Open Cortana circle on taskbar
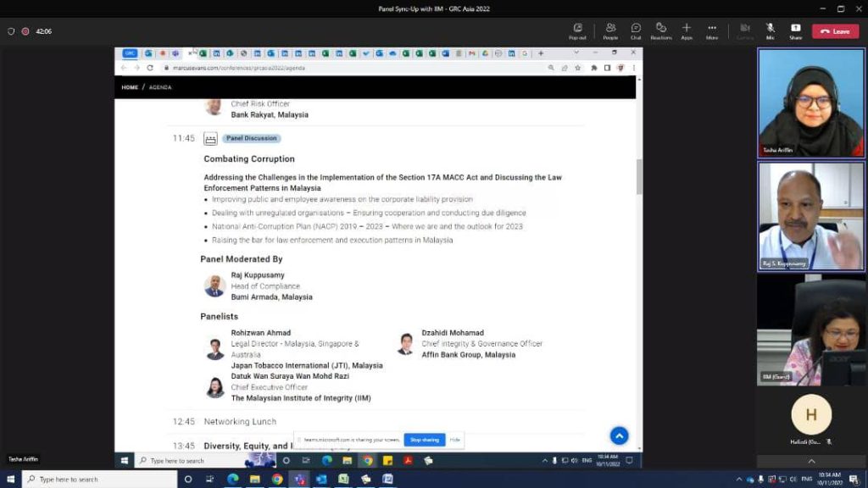Image resolution: width=868 pixels, height=488 pixels. [188, 480]
